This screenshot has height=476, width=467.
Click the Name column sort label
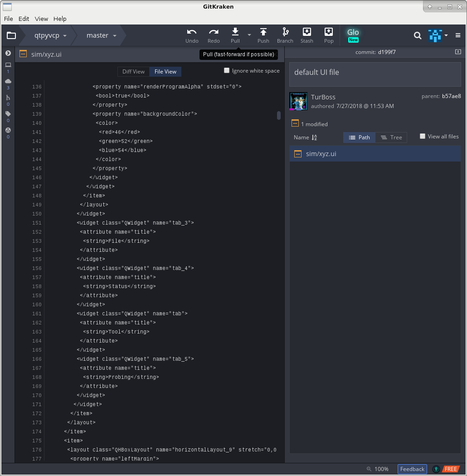[301, 137]
